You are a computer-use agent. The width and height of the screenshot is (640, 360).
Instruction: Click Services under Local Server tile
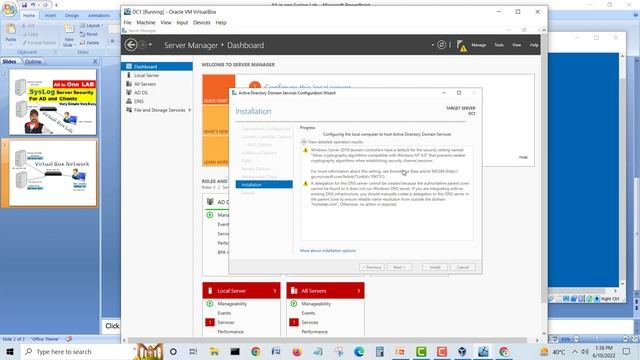[226, 322]
